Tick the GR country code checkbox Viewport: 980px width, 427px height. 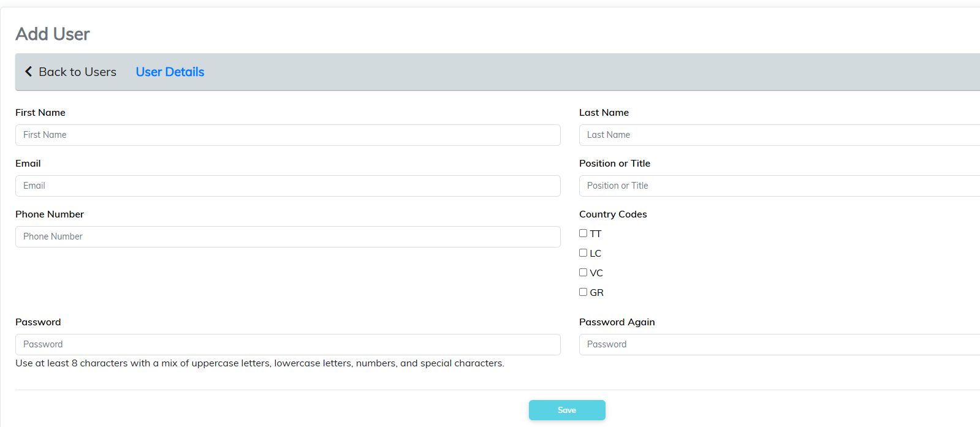(583, 292)
